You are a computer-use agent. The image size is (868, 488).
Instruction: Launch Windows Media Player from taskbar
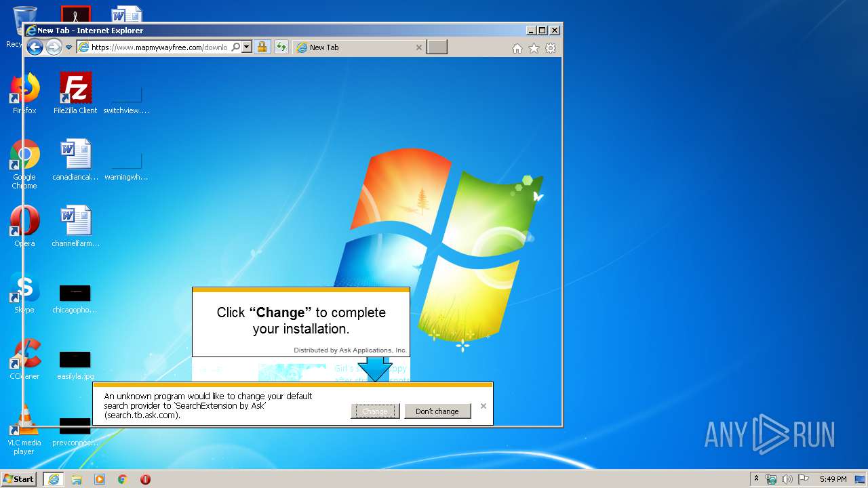pos(100,479)
